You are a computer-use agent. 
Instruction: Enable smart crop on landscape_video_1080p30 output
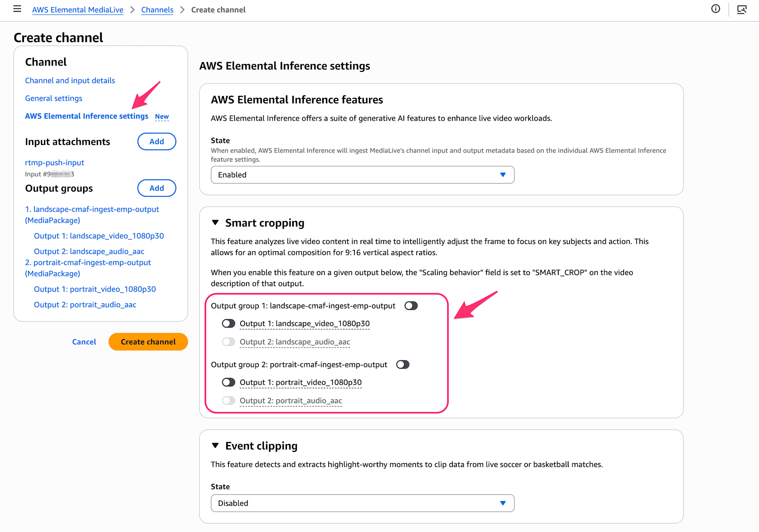[x=228, y=324]
